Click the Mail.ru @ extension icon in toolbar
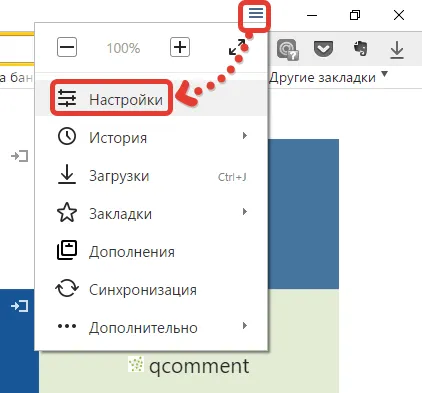This screenshot has width=422, height=393. tap(287, 50)
